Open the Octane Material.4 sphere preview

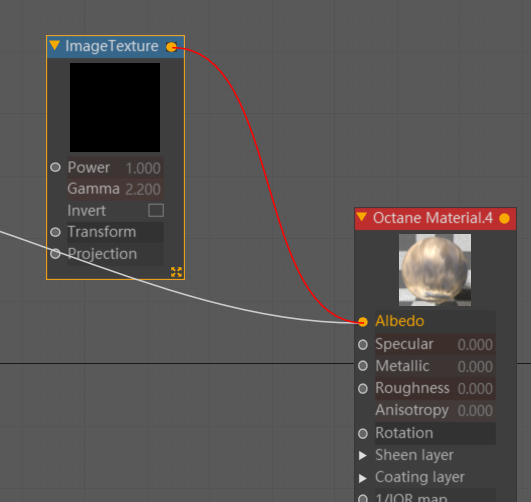[x=435, y=270]
